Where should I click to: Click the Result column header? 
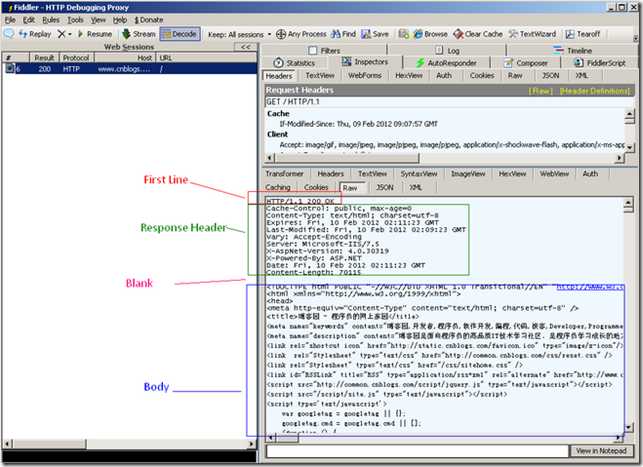[x=44, y=58]
